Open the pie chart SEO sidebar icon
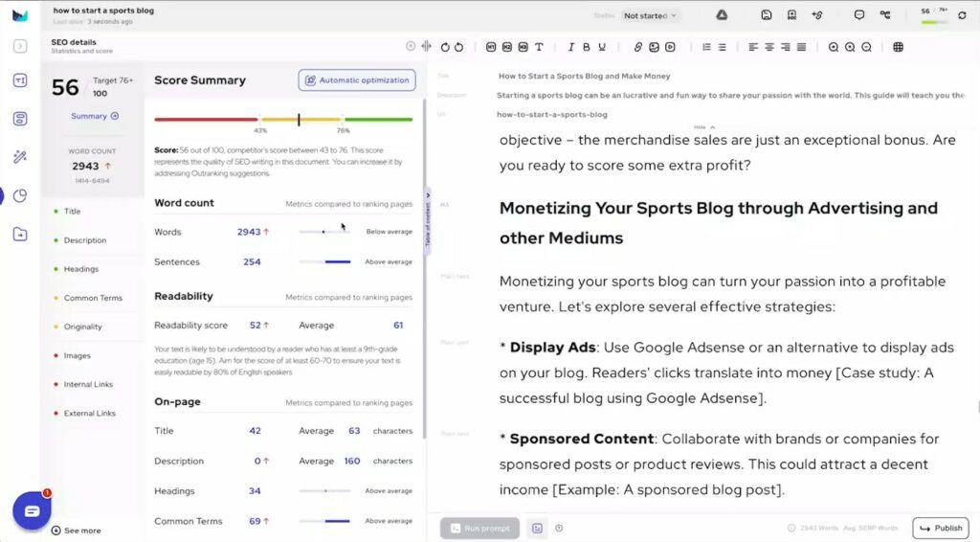The width and height of the screenshot is (980, 542). pos(20,195)
